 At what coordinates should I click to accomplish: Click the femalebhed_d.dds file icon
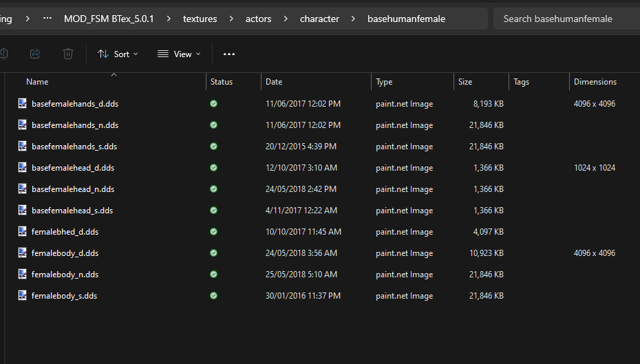point(23,231)
